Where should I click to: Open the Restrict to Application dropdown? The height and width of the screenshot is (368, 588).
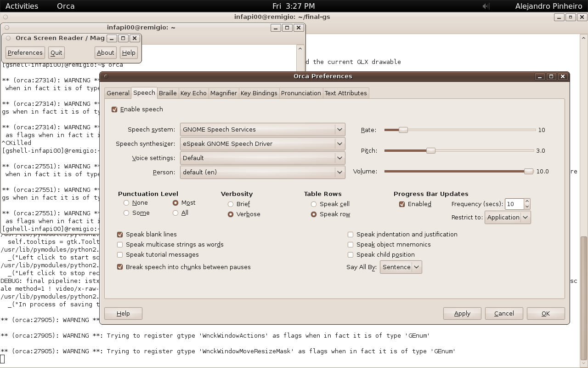click(x=508, y=217)
